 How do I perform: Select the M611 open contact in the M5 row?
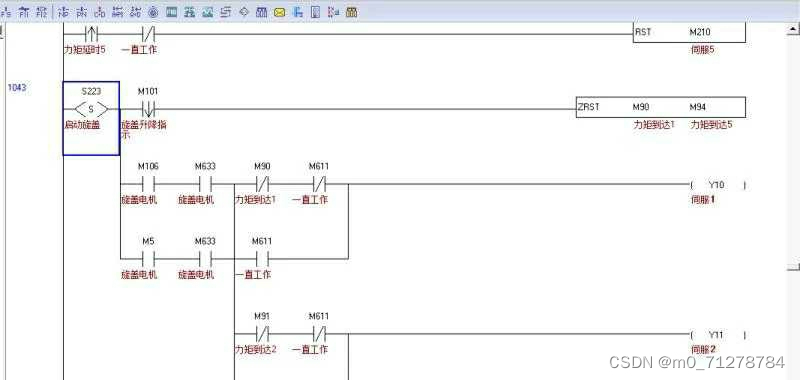tap(262, 259)
